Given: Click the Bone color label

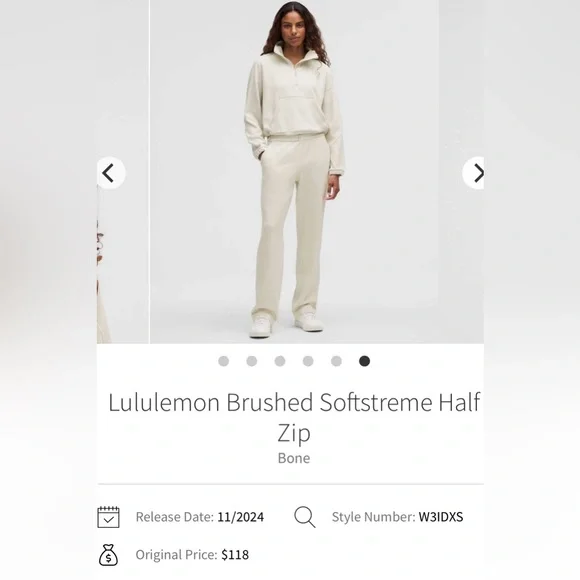Looking at the screenshot, I should (x=294, y=458).
